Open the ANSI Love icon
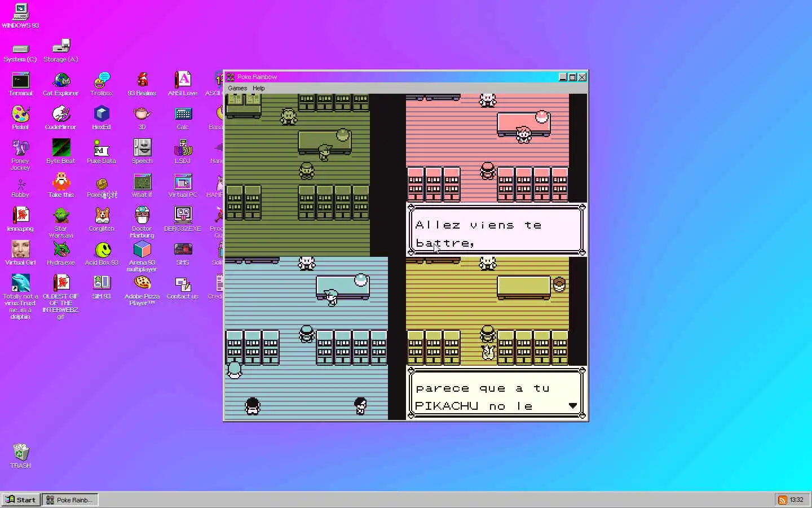The width and height of the screenshot is (812, 508). click(x=183, y=85)
